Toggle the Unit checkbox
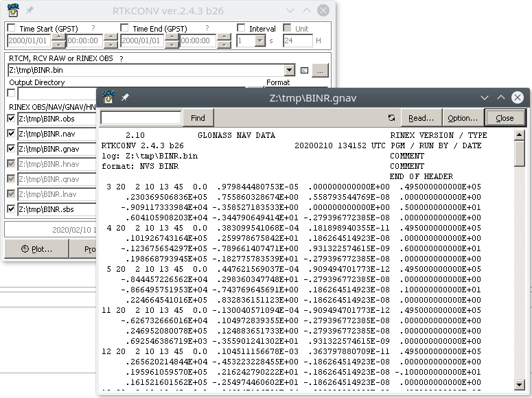Viewport: 532px width, 398px height. click(287, 28)
